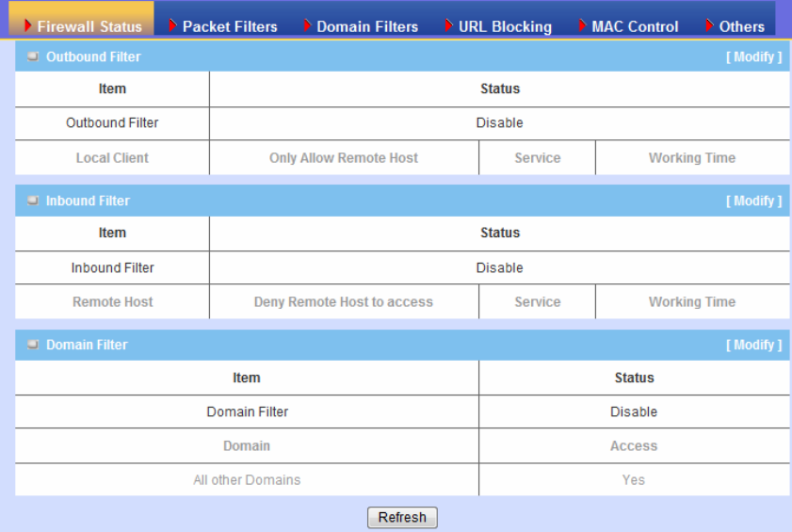The height and width of the screenshot is (532, 792).
Task: Click Deny Remote Host to access cell
Action: click(344, 302)
